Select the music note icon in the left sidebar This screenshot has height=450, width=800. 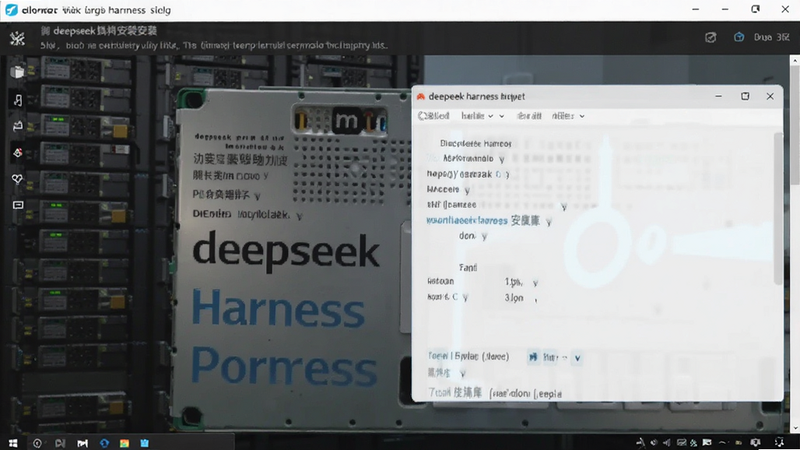point(18,100)
